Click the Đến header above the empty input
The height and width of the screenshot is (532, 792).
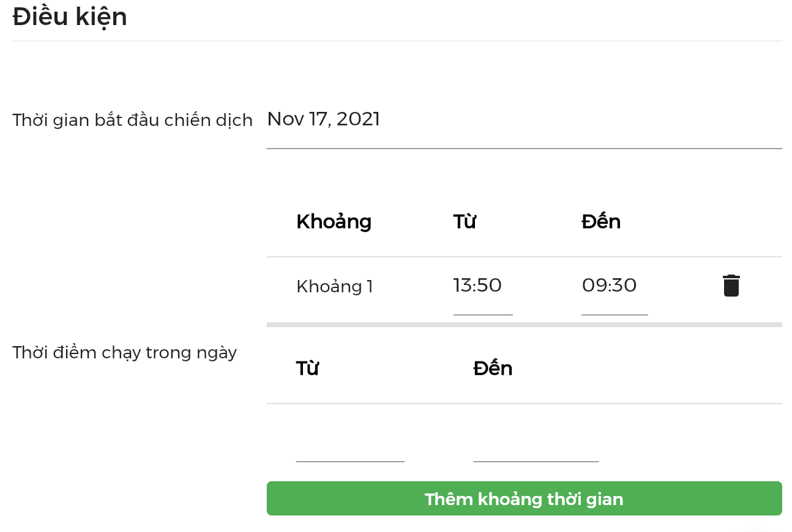493,368
